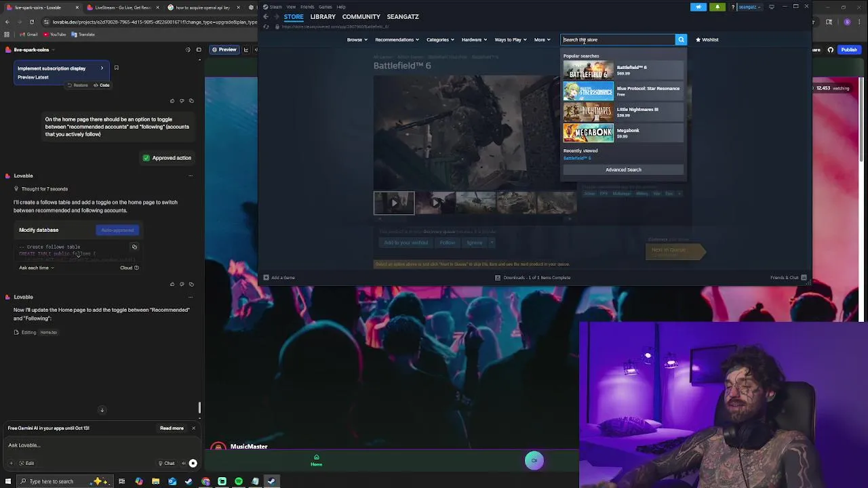
Task: Go back in Steam navigation
Action: pos(266,16)
